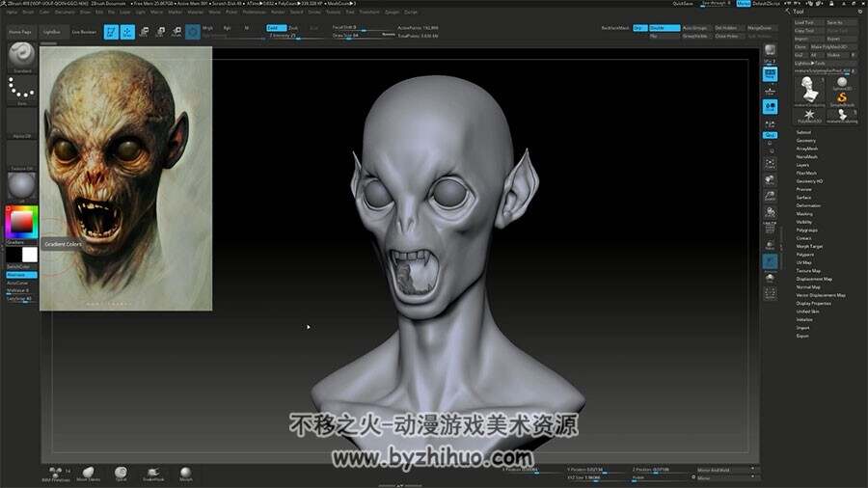This screenshot has width=868, height=488.
Task: Open the Document menu
Action: click(x=65, y=12)
